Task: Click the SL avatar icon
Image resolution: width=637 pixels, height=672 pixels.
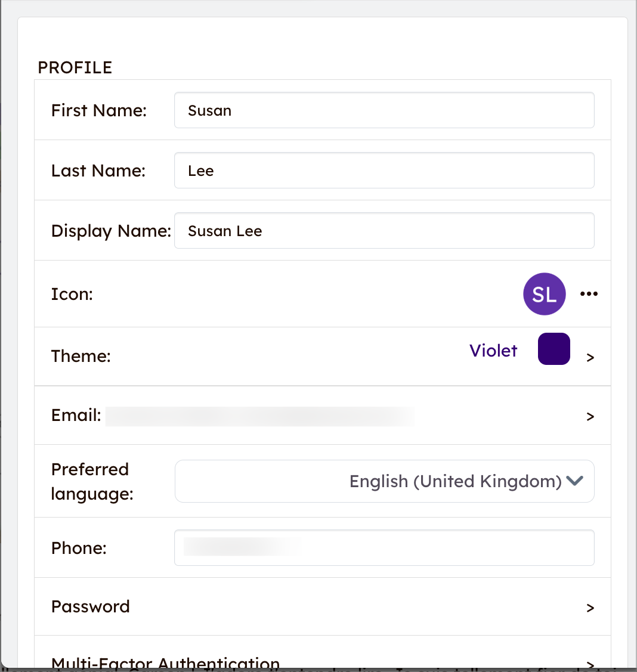Action: (544, 294)
